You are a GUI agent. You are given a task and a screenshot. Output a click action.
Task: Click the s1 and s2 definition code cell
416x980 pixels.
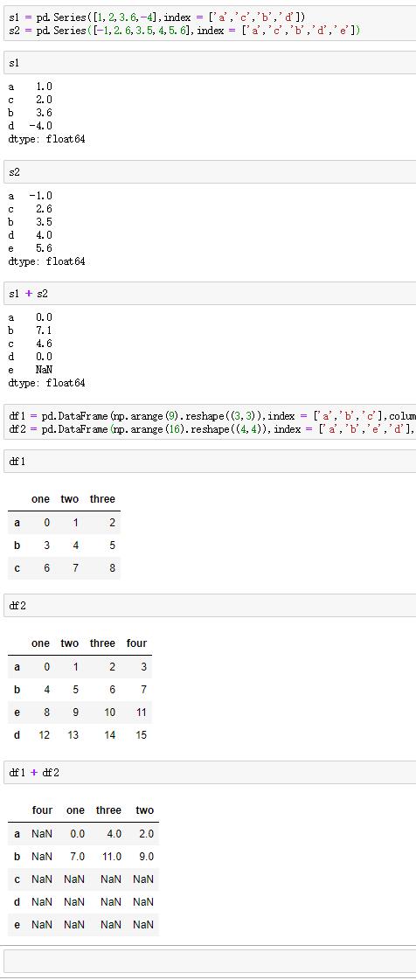click(x=210, y=24)
